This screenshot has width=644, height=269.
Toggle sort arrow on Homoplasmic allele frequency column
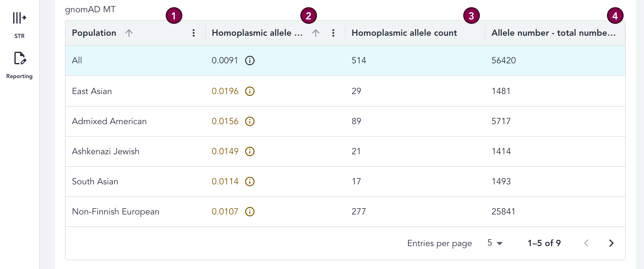315,33
